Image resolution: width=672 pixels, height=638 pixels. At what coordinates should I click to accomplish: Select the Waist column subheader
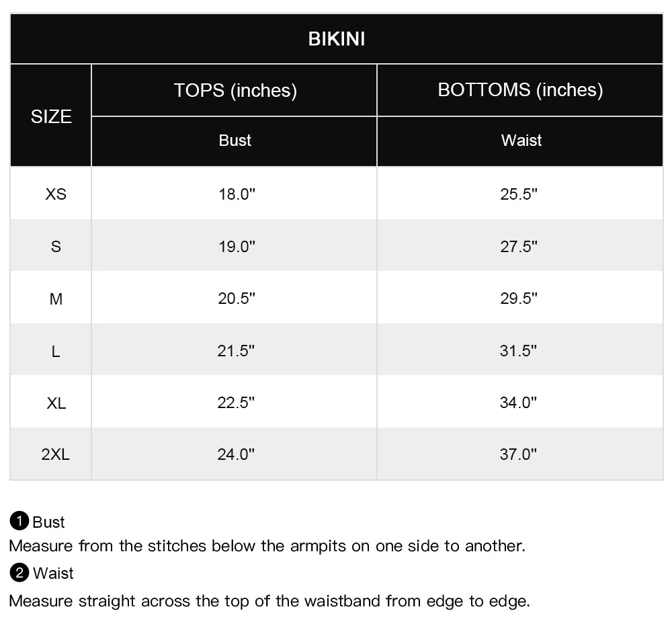coord(521,141)
